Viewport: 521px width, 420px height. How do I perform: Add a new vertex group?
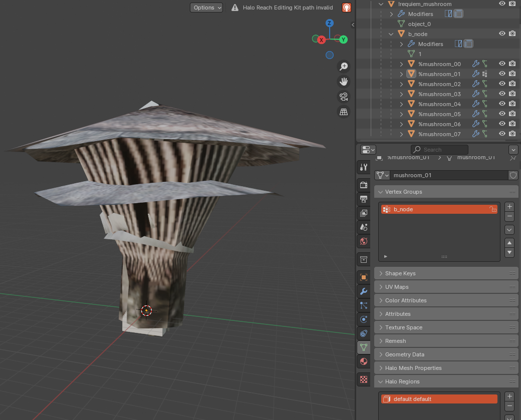click(509, 206)
